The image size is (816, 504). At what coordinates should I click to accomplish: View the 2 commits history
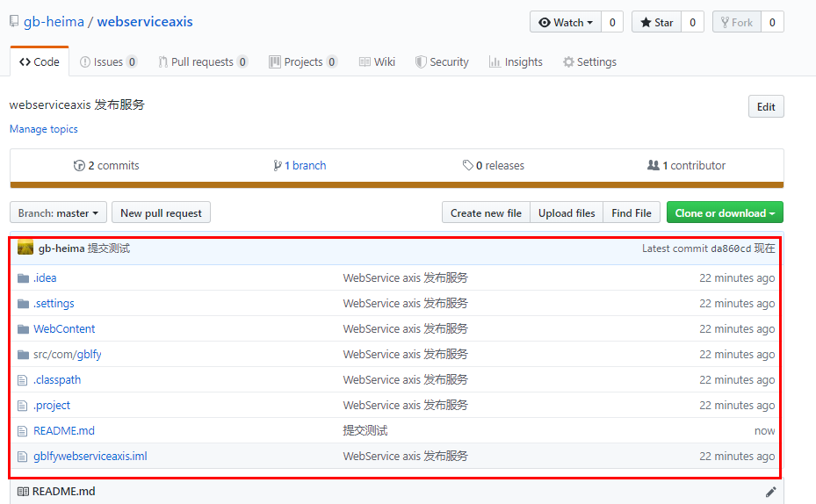(x=106, y=165)
